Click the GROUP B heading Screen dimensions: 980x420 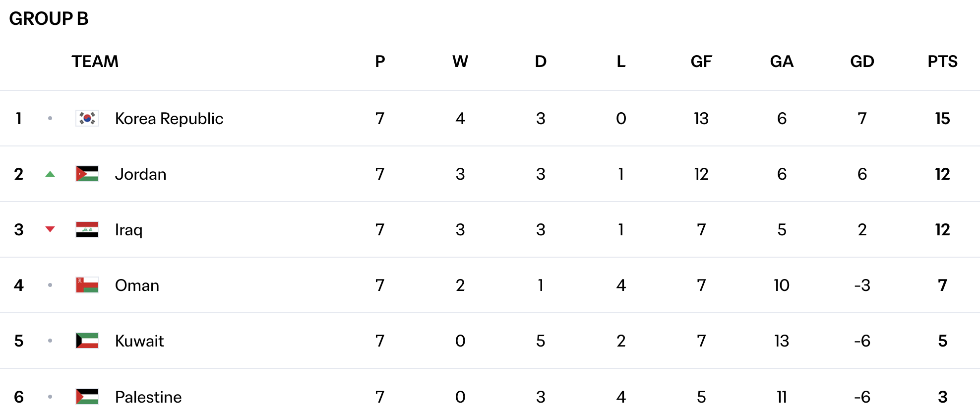pyautogui.click(x=49, y=19)
